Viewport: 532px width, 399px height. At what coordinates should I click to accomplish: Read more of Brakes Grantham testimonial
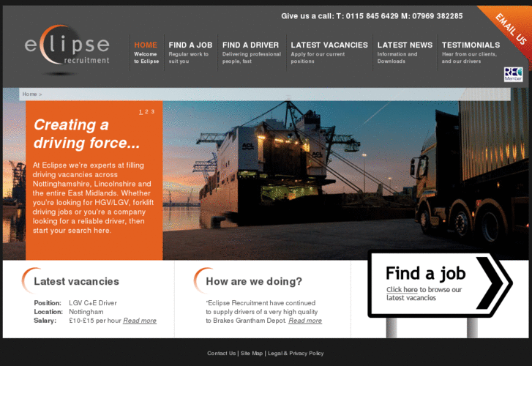(305, 321)
